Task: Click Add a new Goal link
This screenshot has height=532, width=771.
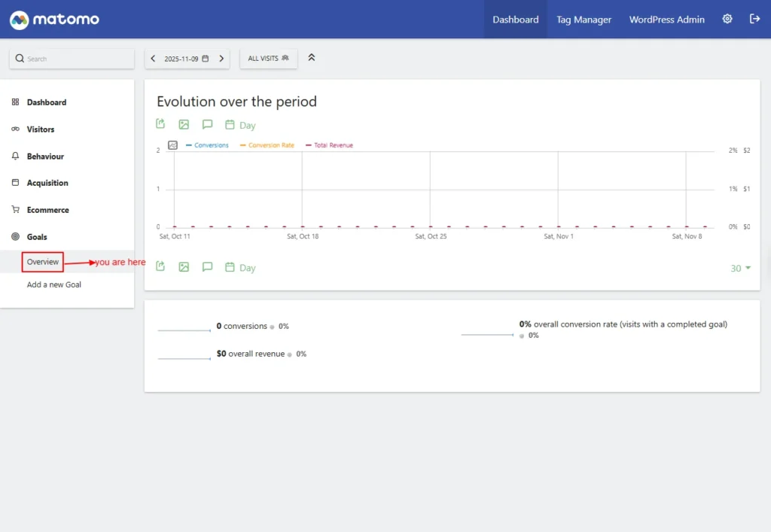Action: [x=54, y=284]
